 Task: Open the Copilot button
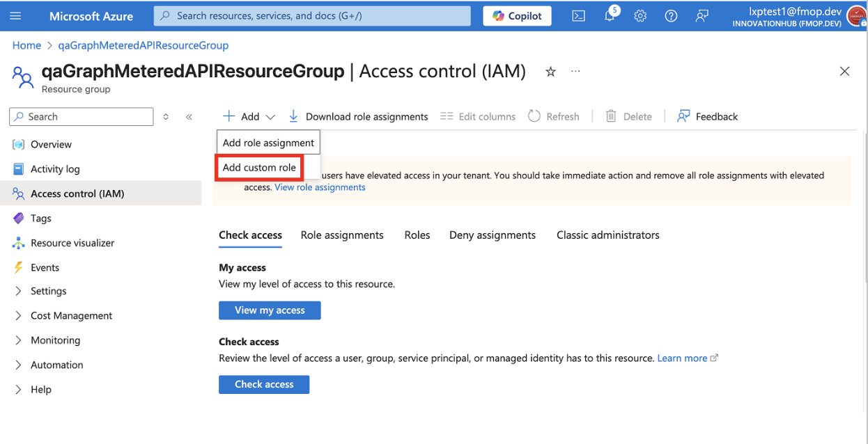[x=517, y=16]
